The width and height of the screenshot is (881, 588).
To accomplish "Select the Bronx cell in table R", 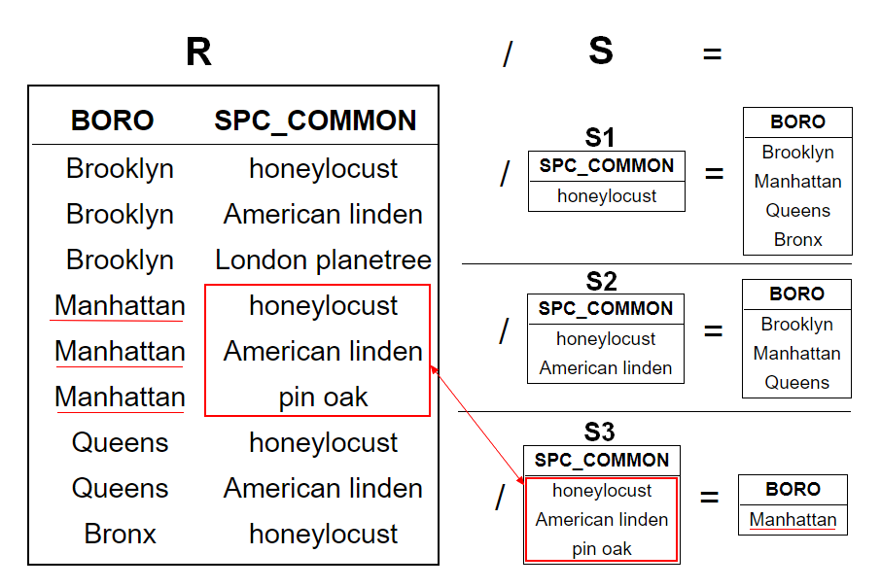I will coord(120,534).
